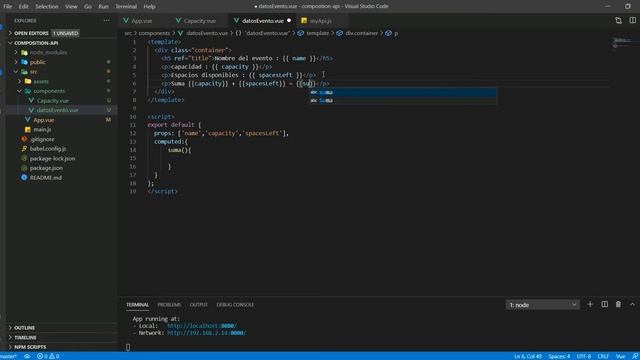640x360 pixels.
Task: Open the Terminal menu
Action: [126, 6]
